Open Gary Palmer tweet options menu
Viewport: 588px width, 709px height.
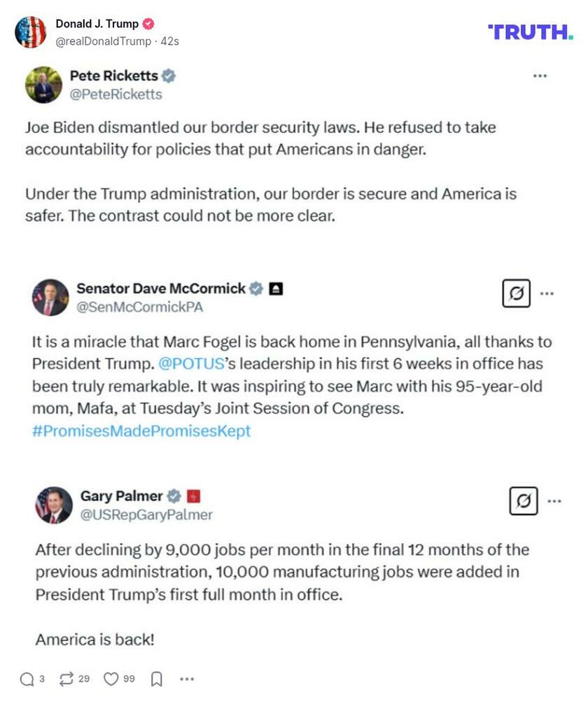554,501
